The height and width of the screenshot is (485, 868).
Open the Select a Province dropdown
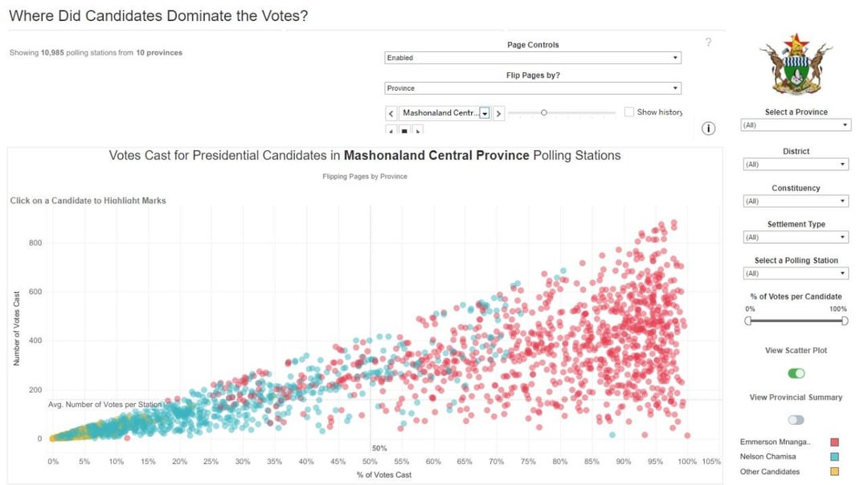click(796, 125)
